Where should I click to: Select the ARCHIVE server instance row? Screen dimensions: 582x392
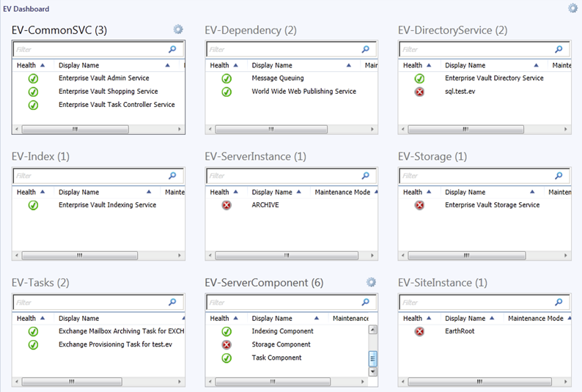click(x=292, y=205)
